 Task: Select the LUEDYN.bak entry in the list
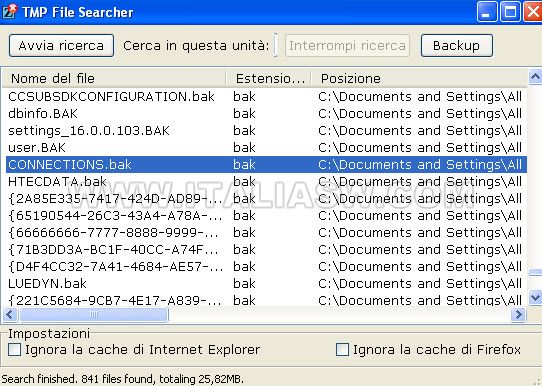(266, 284)
